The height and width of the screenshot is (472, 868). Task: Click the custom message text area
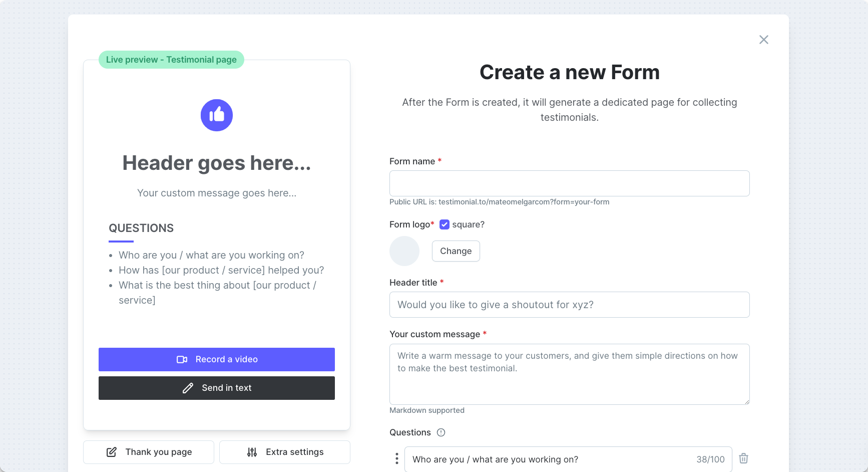(569, 374)
